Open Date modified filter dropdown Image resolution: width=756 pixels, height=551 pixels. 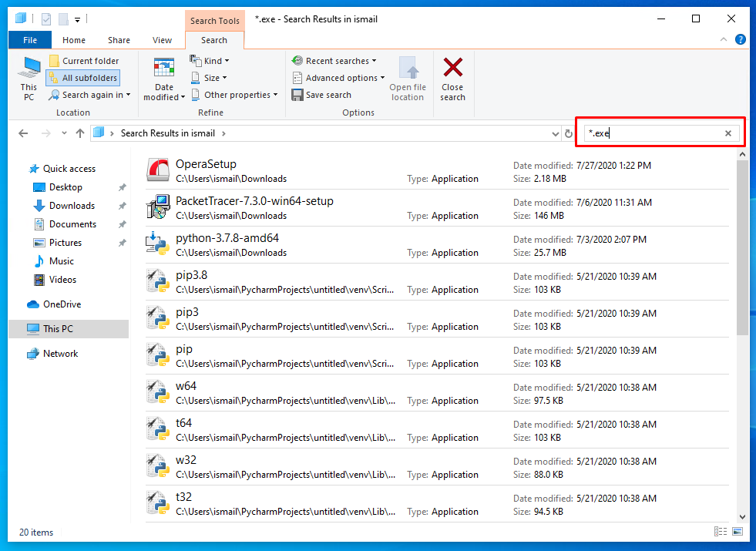[x=164, y=78]
